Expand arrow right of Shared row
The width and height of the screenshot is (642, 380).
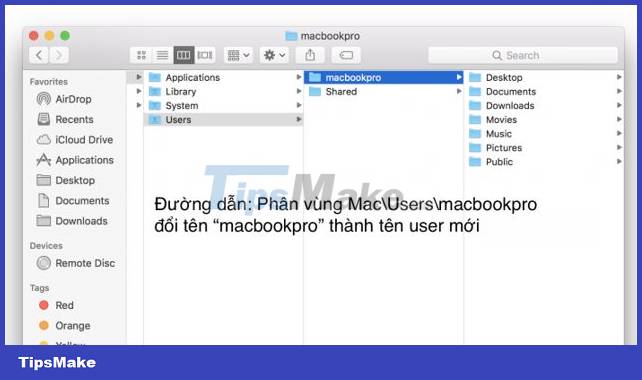click(x=459, y=91)
